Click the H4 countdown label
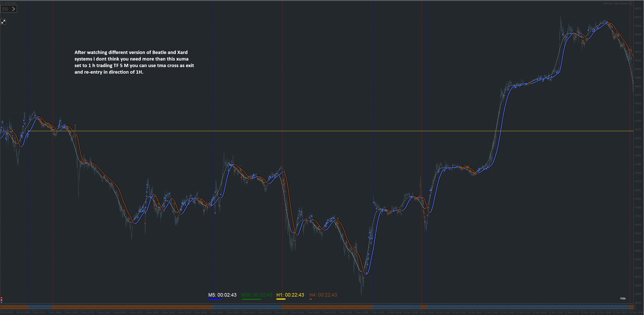The image size is (644, 315). click(323, 295)
